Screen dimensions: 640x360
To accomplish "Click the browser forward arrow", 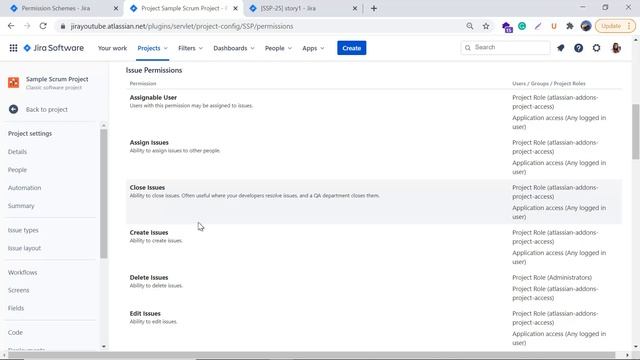I will [x=27, y=26].
